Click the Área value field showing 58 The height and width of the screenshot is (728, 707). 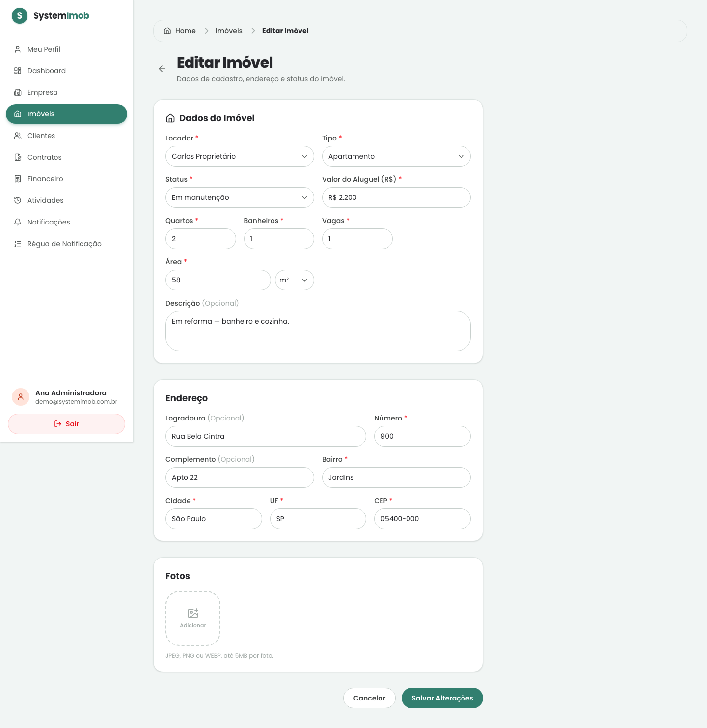[x=218, y=280]
